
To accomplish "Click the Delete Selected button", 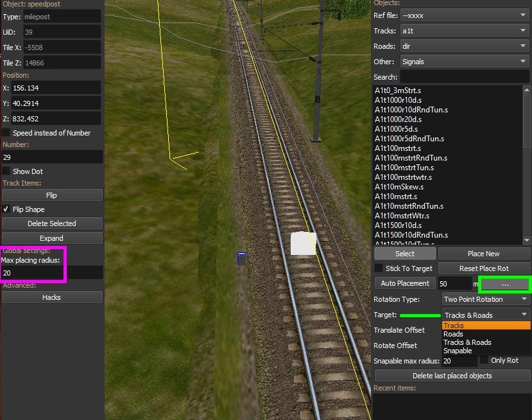I will [52, 223].
